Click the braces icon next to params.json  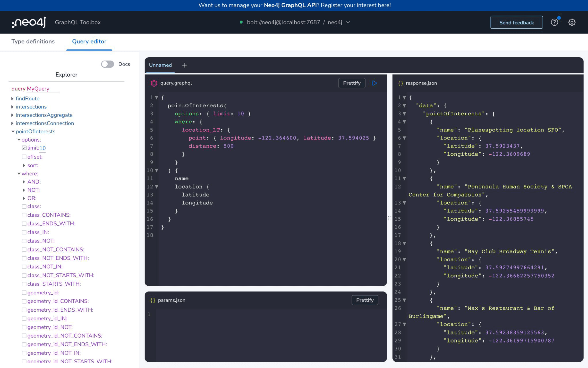[x=153, y=300]
